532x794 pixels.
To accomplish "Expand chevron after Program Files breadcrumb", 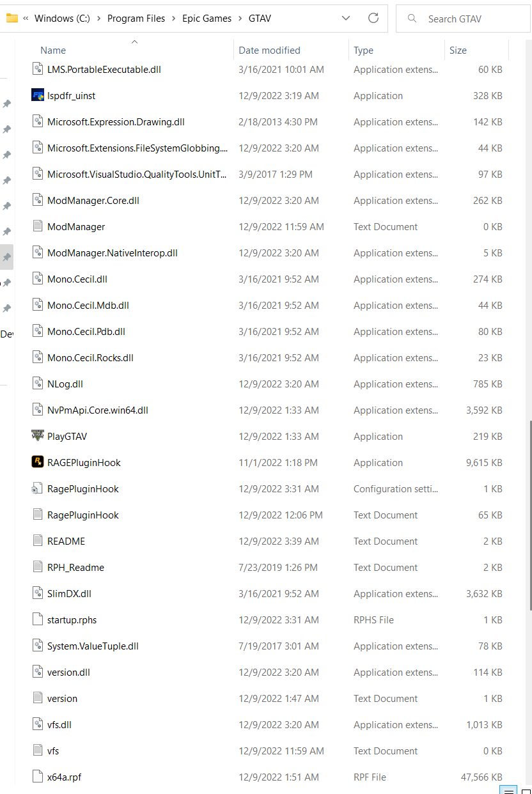I will pos(174,19).
